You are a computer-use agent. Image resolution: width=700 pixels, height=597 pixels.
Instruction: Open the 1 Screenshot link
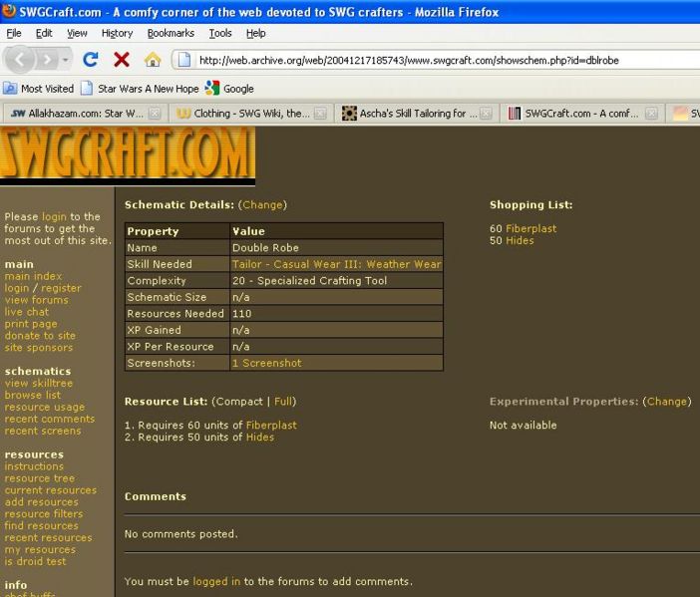click(266, 363)
